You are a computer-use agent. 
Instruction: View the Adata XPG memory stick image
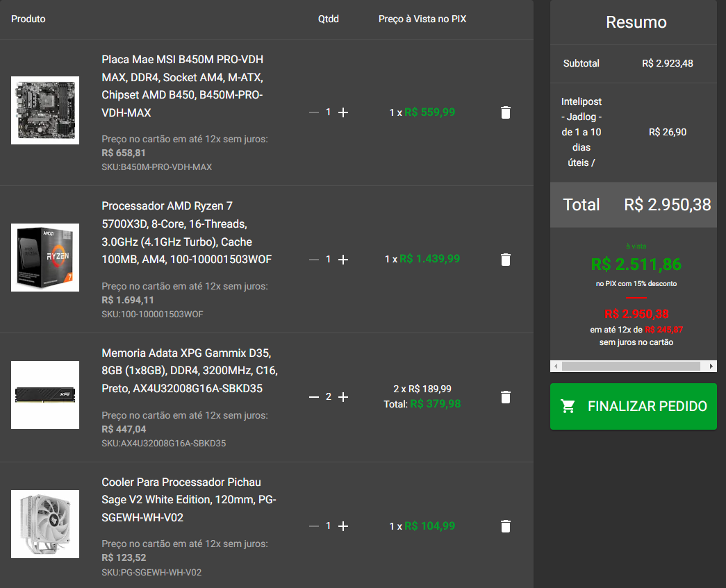45,394
